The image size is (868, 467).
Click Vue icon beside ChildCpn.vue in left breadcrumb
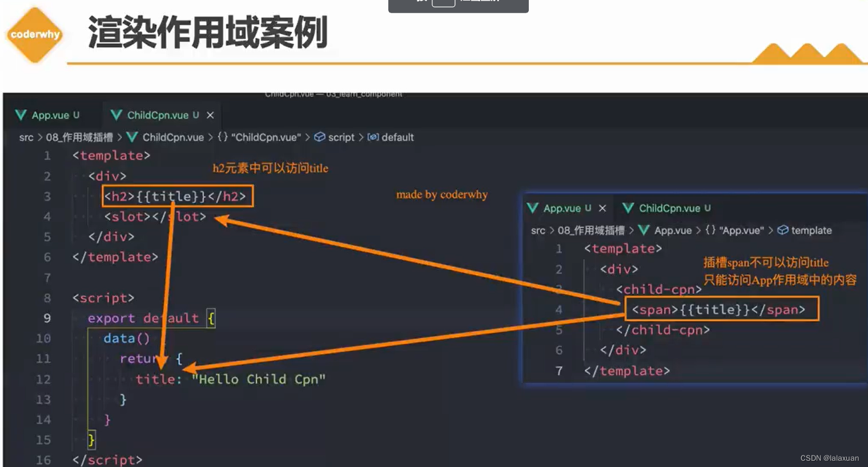coord(132,137)
